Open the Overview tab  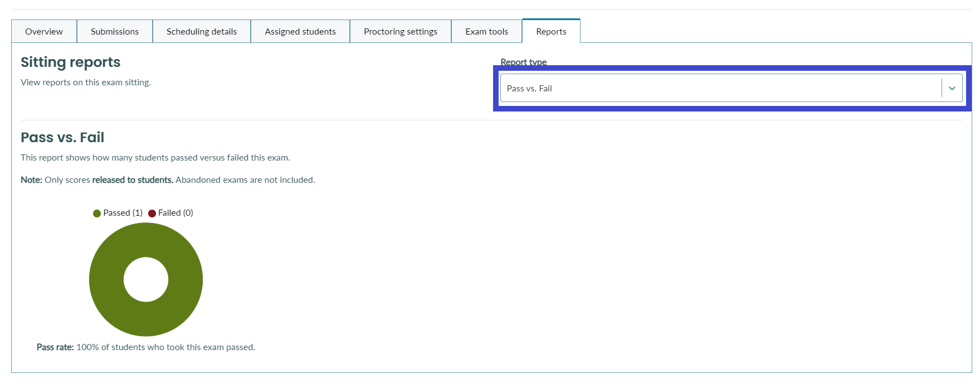[x=44, y=31]
